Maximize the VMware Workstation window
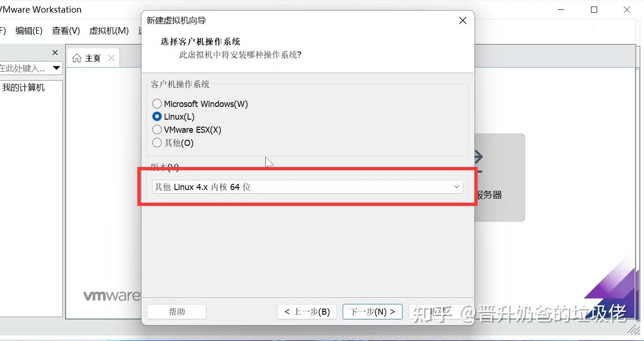644x341 pixels. click(x=594, y=9)
